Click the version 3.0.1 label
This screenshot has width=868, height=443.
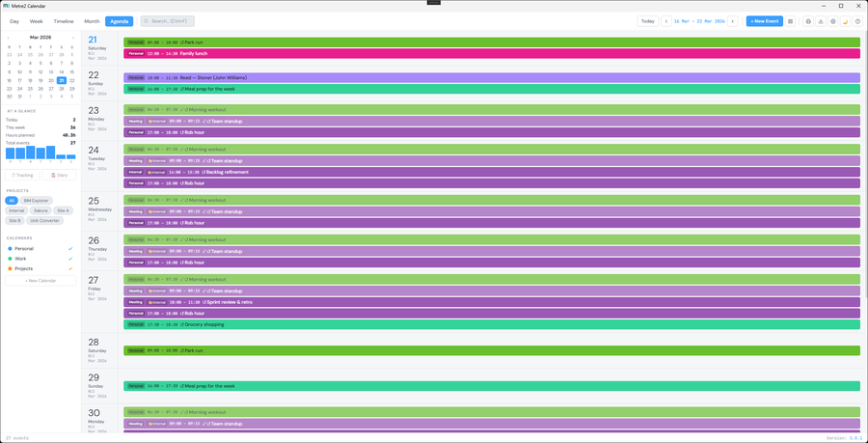click(855, 438)
